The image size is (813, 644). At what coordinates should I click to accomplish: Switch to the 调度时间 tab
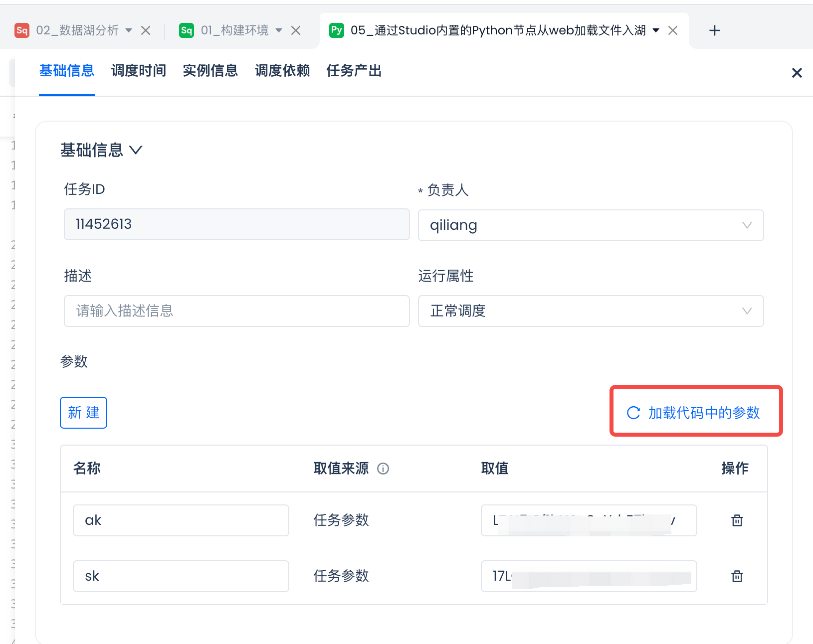point(139,71)
